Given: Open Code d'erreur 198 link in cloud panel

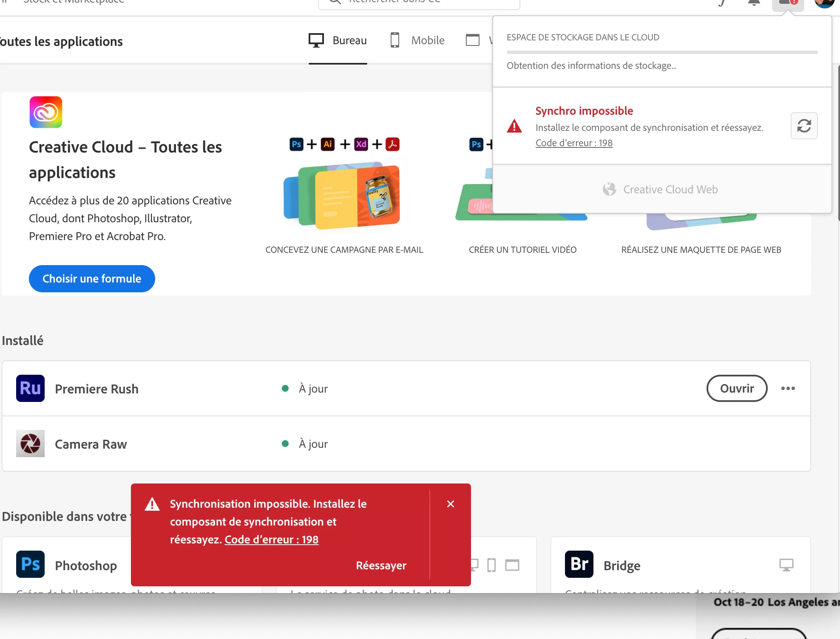Looking at the screenshot, I should tap(574, 143).
